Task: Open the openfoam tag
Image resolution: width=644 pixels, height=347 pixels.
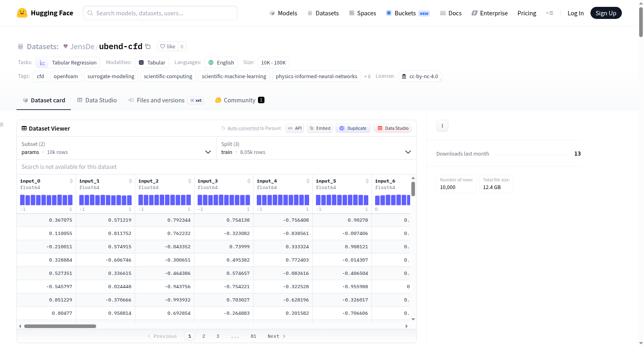Action: (66, 76)
